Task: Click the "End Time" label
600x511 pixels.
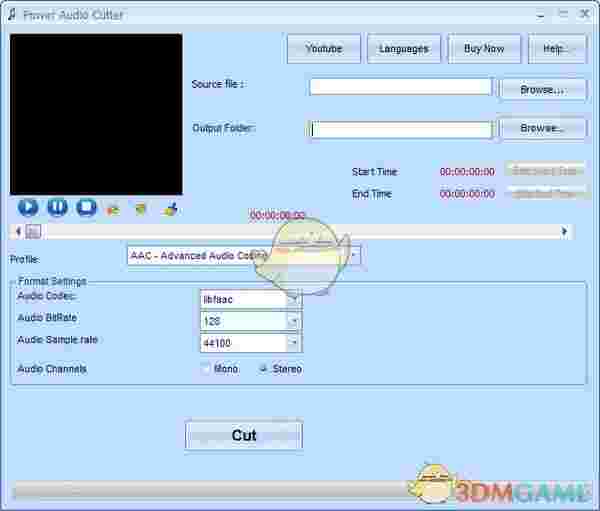Action: click(x=372, y=194)
